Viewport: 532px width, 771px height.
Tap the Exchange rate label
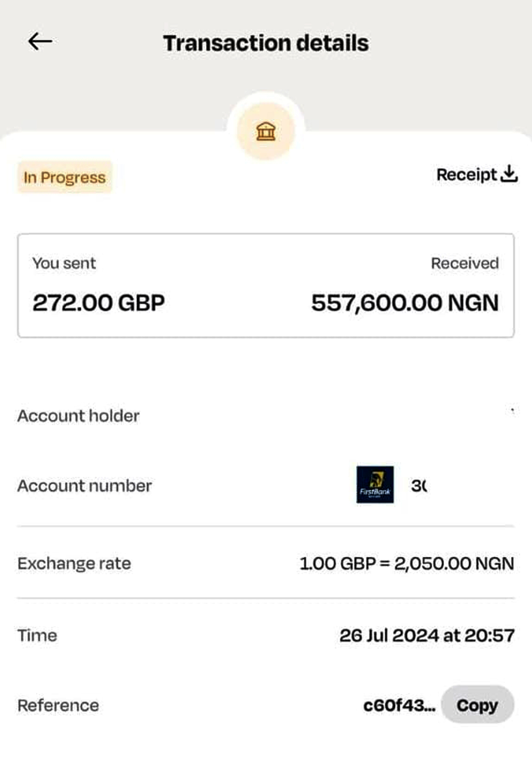click(x=74, y=564)
